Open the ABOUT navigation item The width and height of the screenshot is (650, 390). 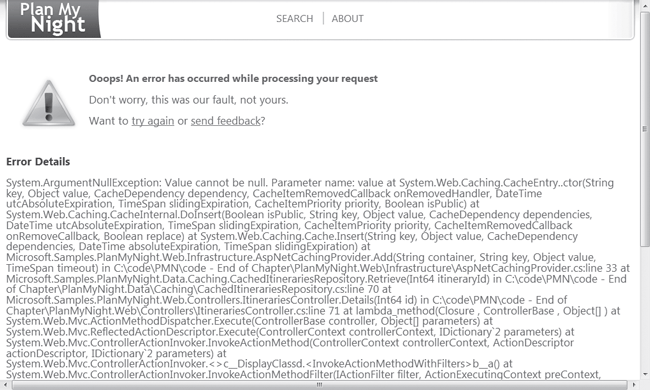click(347, 19)
